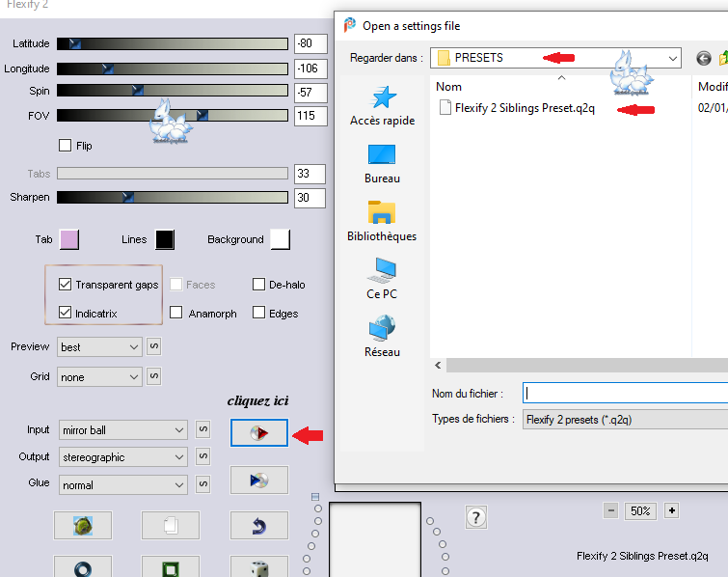The height and width of the screenshot is (577, 728).
Task: Open the Input dropdown showing mirror ball
Action: coord(123,430)
